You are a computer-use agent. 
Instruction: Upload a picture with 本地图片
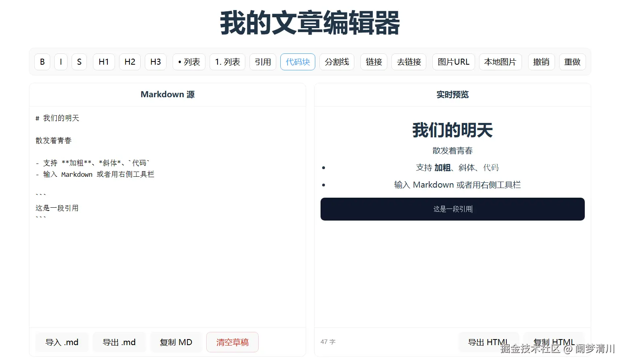(x=500, y=62)
